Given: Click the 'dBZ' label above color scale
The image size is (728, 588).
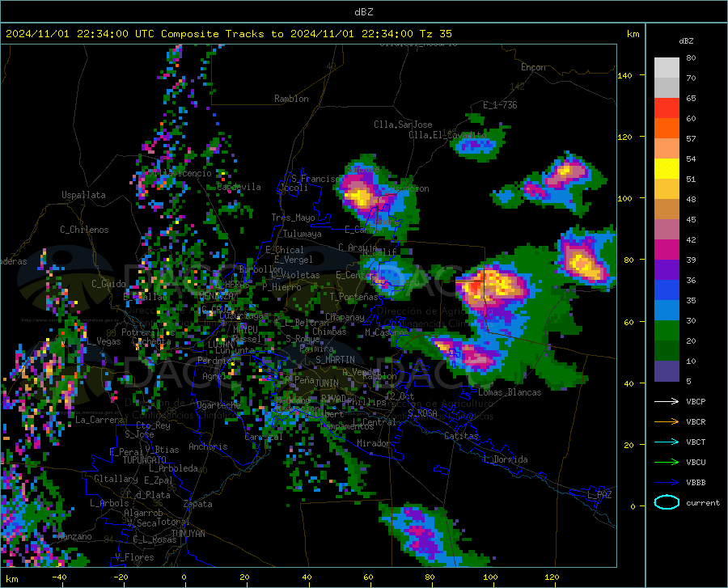Looking at the screenshot, I should point(686,40).
